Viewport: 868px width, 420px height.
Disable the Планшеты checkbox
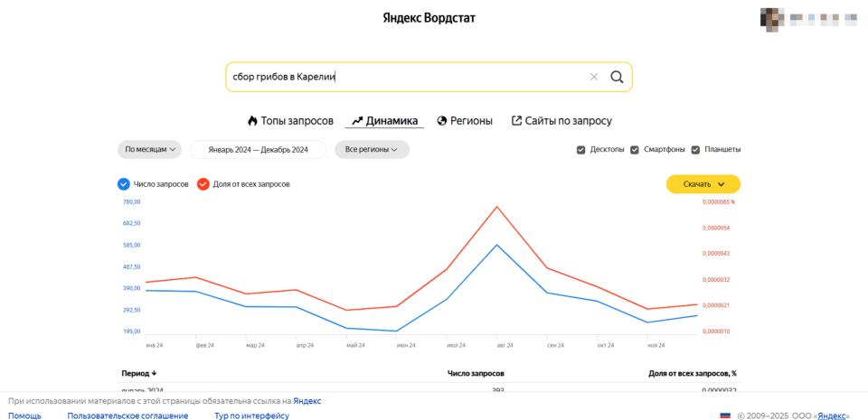point(696,150)
